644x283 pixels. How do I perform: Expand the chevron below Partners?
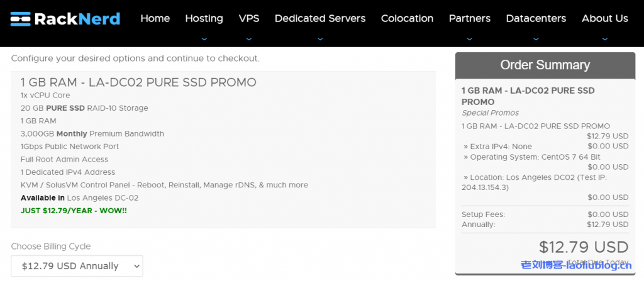[469, 38]
